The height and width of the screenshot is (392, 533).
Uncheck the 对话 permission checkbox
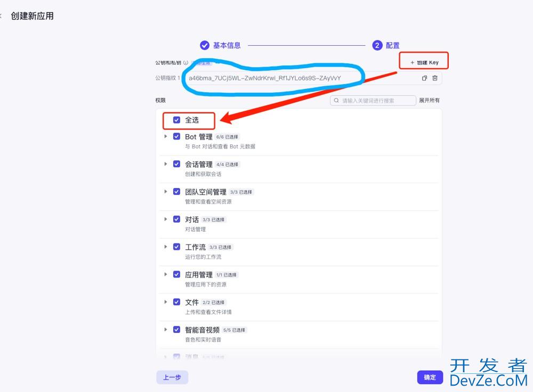(176, 219)
